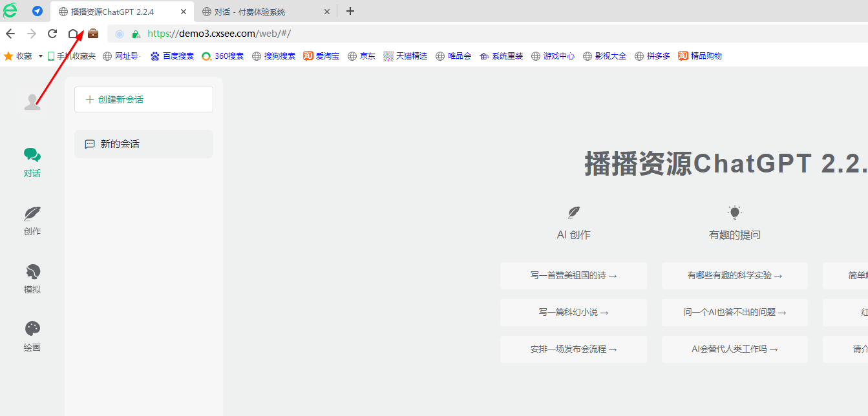The width and height of the screenshot is (868, 416).
Task: Click the green lock security icon
Action: pyautogui.click(x=136, y=34)
